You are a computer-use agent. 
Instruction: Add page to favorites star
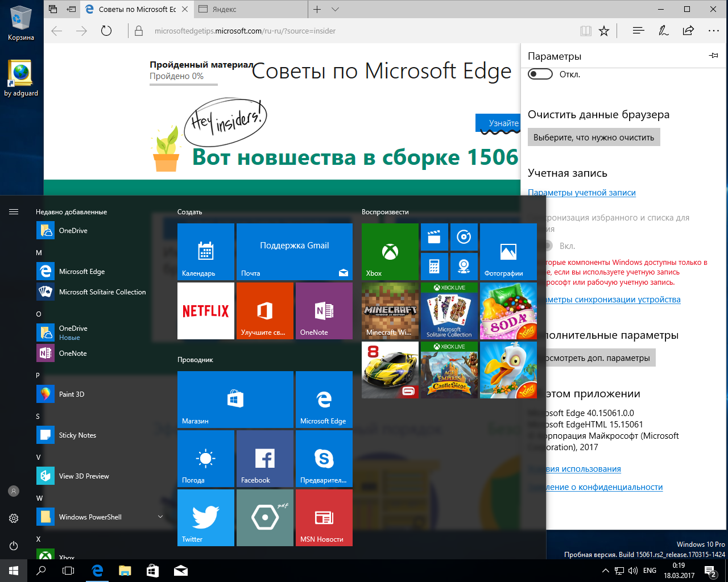[x=604, y=31]
